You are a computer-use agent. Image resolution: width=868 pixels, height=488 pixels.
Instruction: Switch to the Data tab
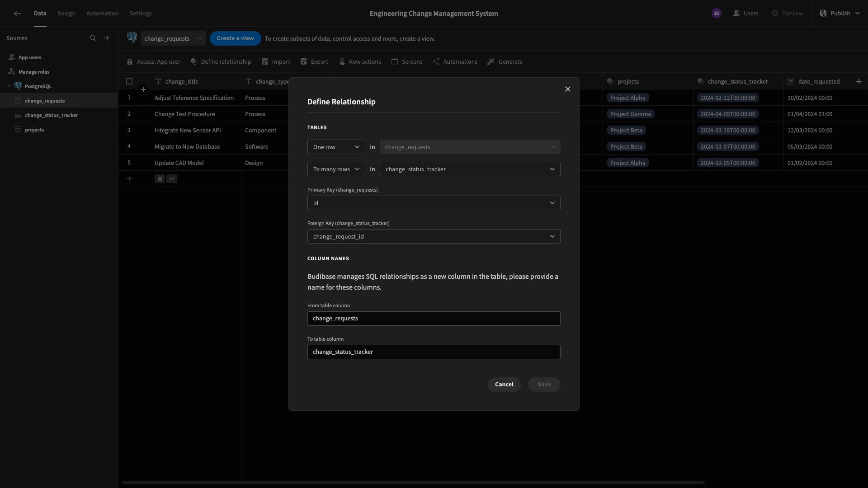pos(40,14)
